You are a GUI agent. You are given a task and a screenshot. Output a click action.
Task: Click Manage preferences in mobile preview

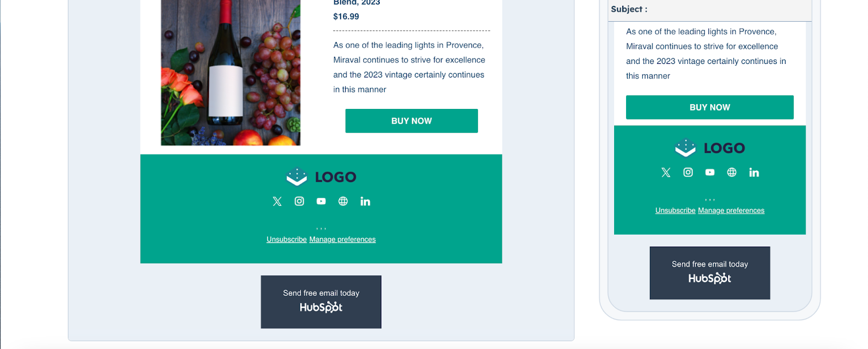click(x=731, y=210)
